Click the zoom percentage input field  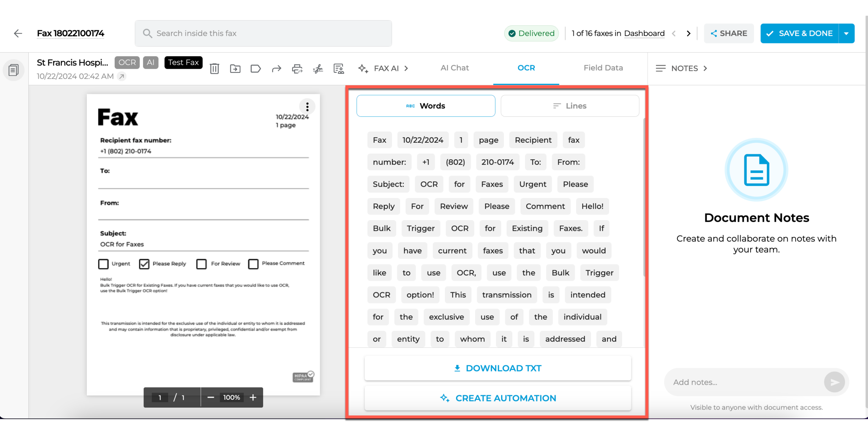[x=231, y=397]
